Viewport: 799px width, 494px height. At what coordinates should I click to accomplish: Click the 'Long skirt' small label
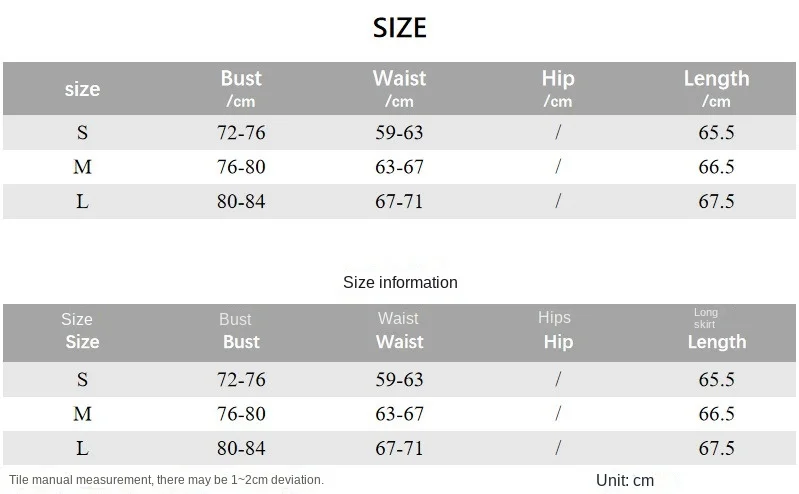tap(706, 318)
